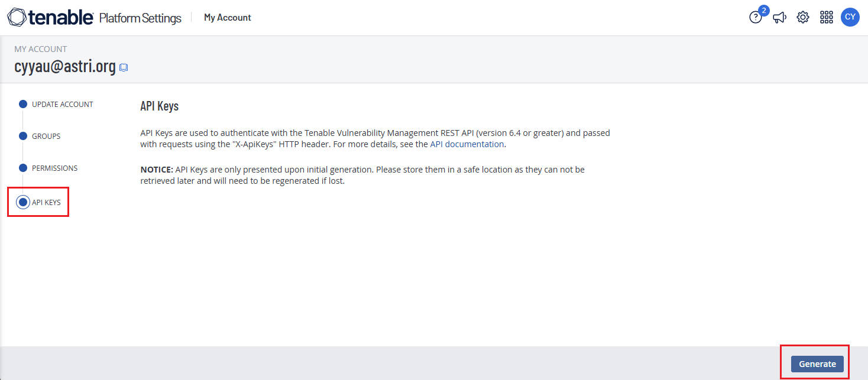
Task: Click the My Account header breadcrumb
Action: click(x=227, y=18)
